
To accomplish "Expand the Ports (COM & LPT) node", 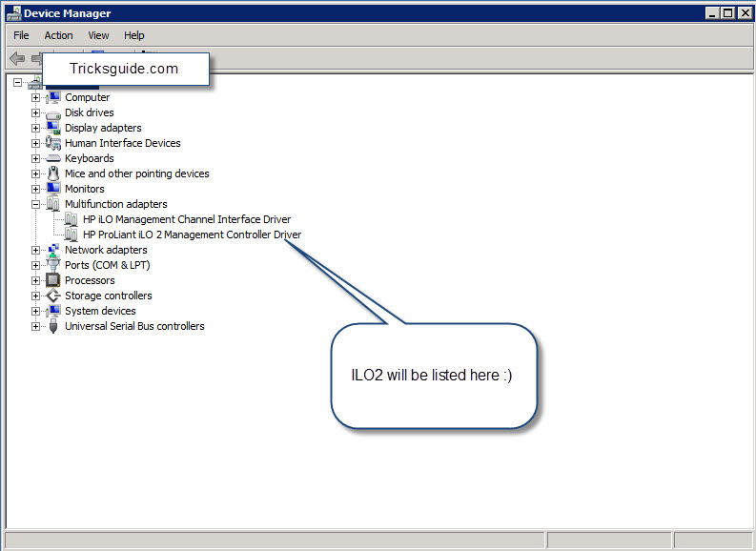I will pos(35,265).
